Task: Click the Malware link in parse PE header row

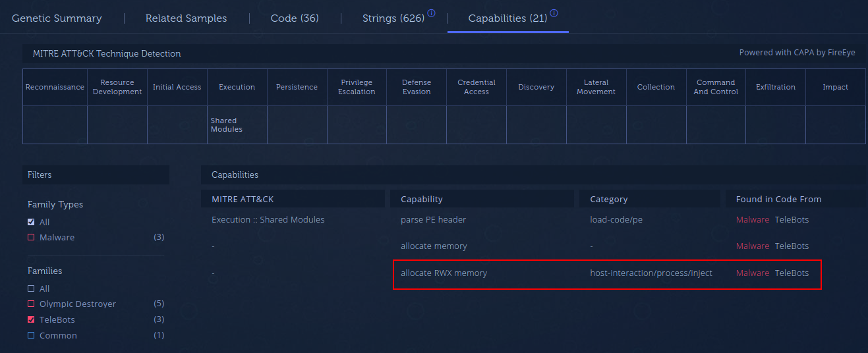Action: coord(752,220)
